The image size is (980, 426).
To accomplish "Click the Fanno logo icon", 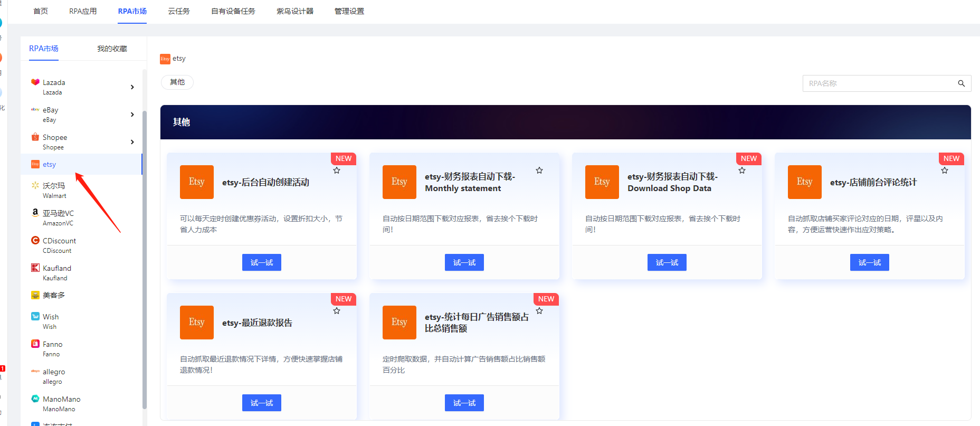I will pyautogui.click(x=35, y=344).
